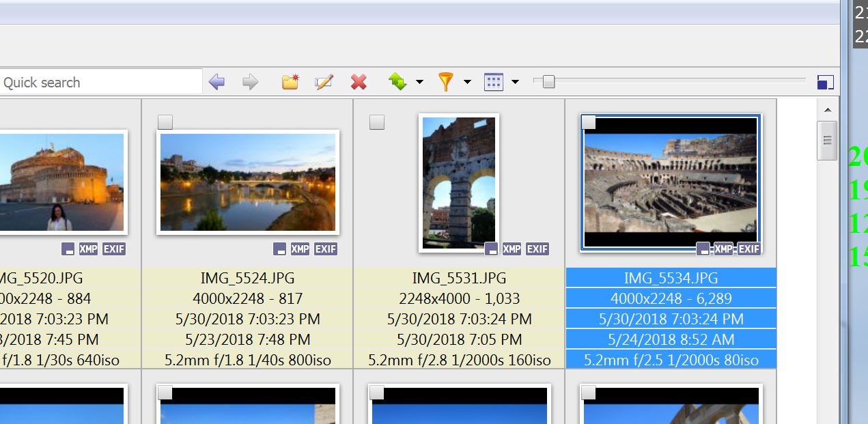This screenshot has height=424, width=868.
Task: Select the IMG_5531.JPG arch ruins thumbnail
Action: click(459, 182)
